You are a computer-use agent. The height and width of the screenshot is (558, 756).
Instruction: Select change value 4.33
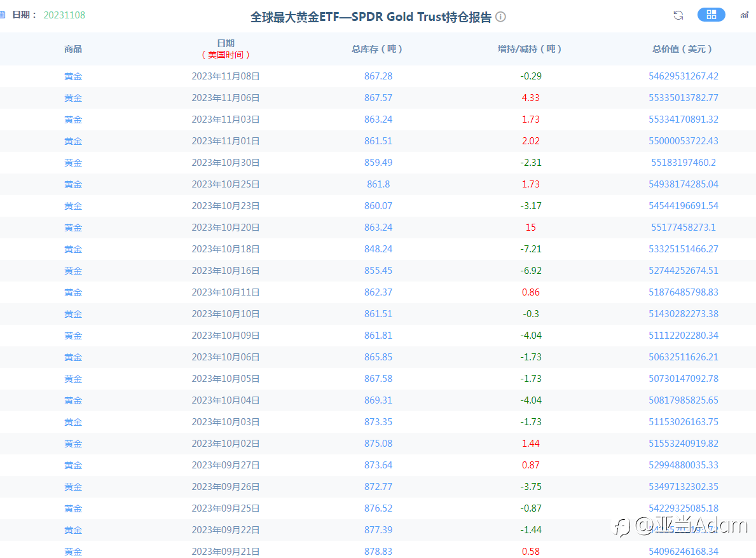(x=530, y=98)
